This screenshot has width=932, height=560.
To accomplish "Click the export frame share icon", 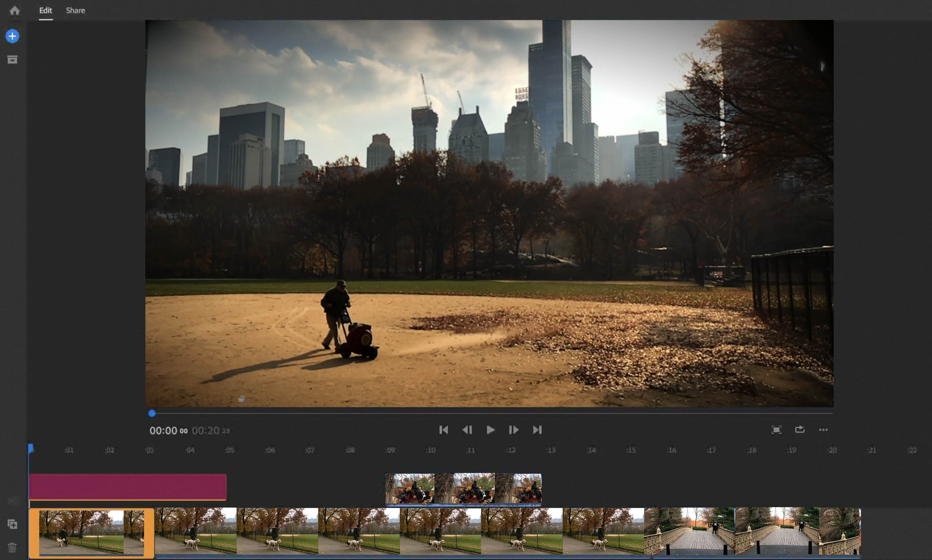I will [800, 429].
